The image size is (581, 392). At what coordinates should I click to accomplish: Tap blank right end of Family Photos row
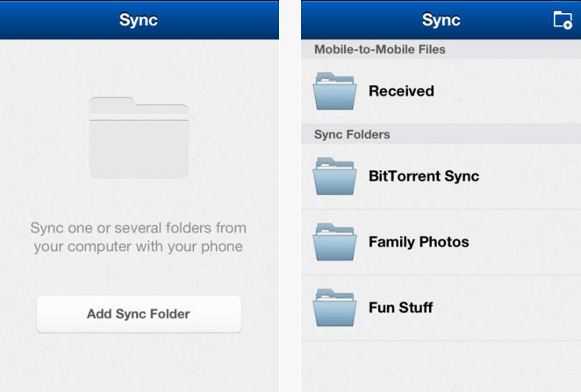point(535,242)
